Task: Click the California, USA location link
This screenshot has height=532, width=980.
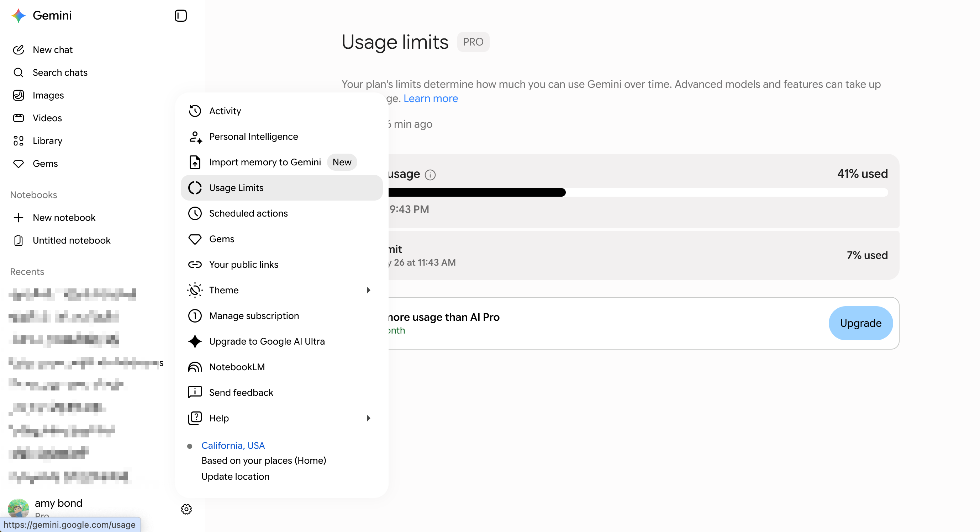Action: click(233, 446)
